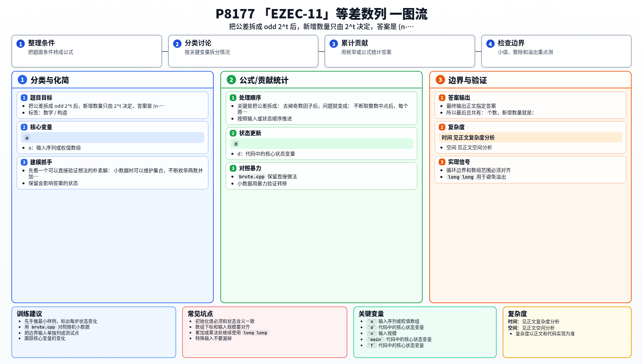Click the bullet a：输入序列或权值数组
This screenshot has height=364, width=643.
click(x=55, y=148)
